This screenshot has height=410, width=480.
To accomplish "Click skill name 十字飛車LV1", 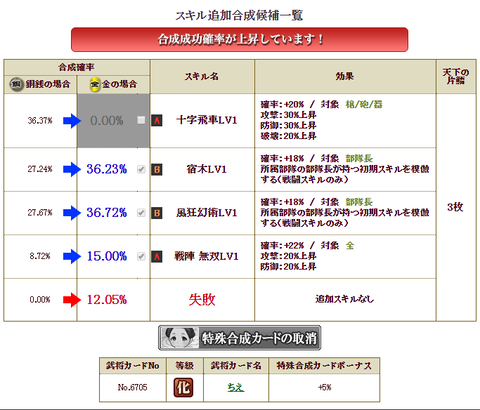I will (207, 120).
